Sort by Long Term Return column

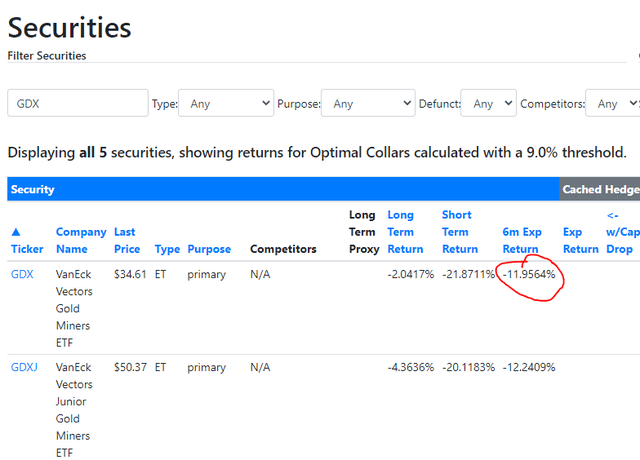pos(406,232)
